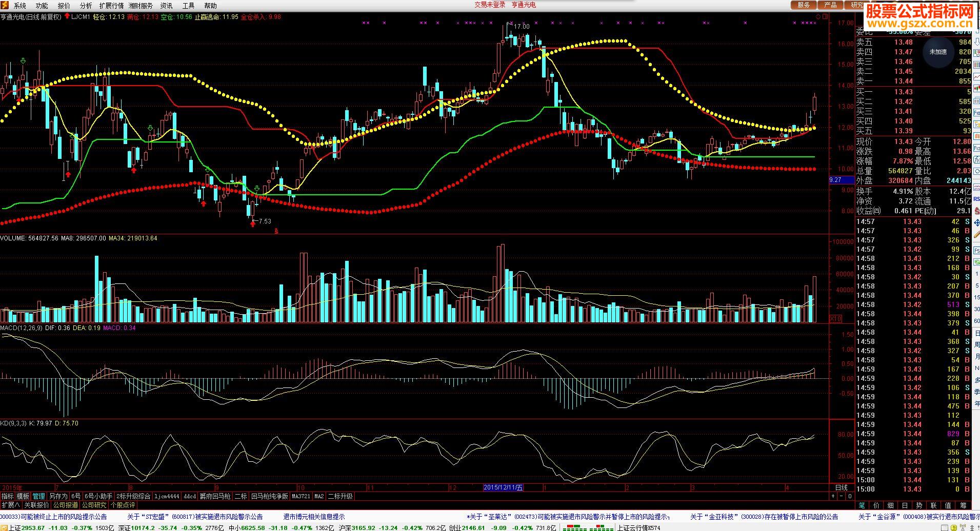Click the 服务 button at top
The width and height of the screenshot is (980, 531).
point(804,5)
